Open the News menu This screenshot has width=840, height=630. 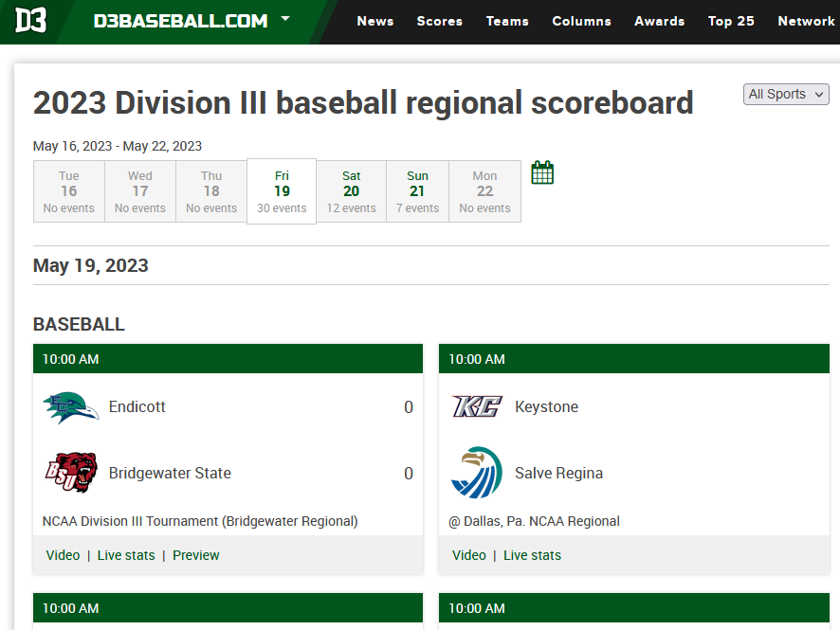(x=375, y=22)
